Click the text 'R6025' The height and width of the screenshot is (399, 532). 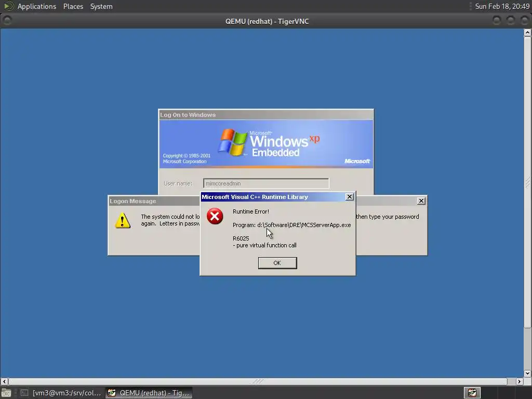[241, 238]
